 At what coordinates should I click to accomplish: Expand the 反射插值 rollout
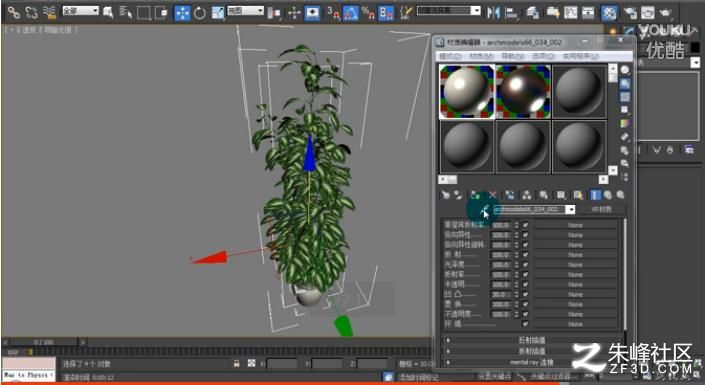pyautogui.click(x=532, y=340)
